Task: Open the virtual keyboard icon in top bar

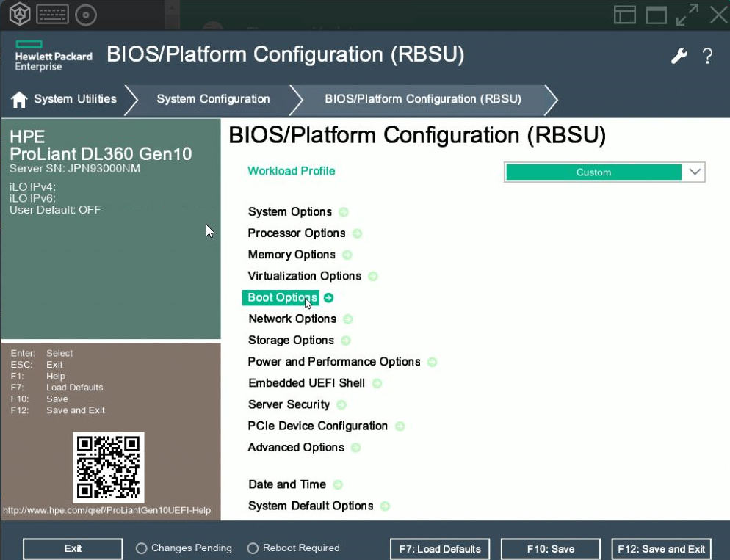Action: click(x=51, y=14)
